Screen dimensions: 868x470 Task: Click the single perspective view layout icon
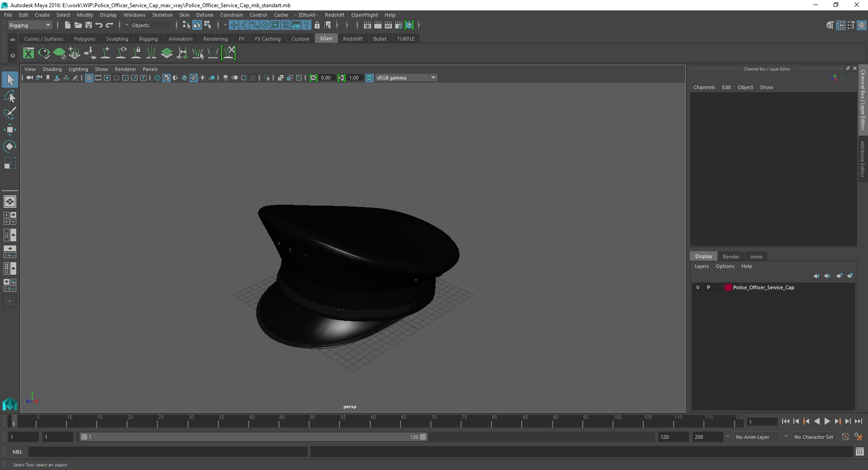(x=10, y=202)
